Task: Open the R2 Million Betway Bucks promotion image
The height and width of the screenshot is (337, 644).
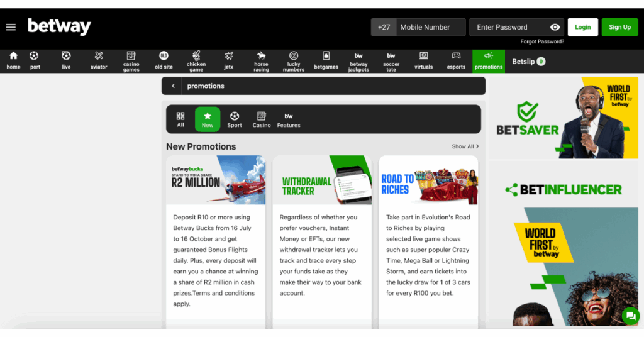Action: [x=216, y=180]
